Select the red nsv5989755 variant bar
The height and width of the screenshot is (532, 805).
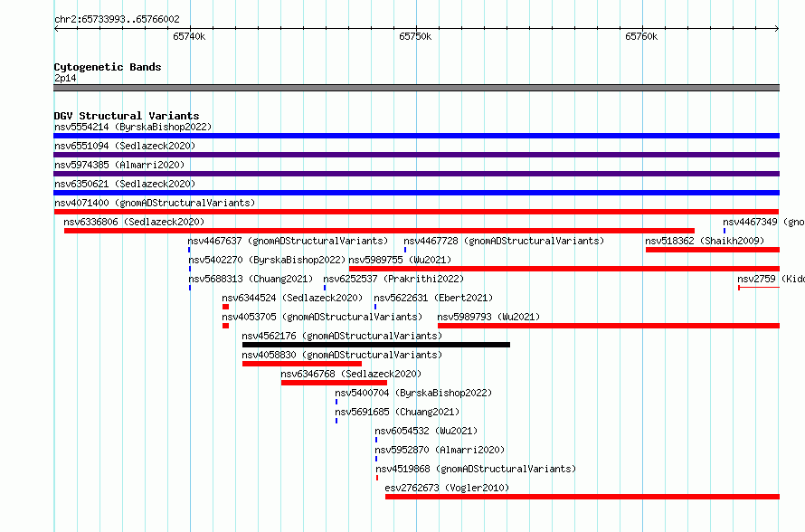coord(564,269)
